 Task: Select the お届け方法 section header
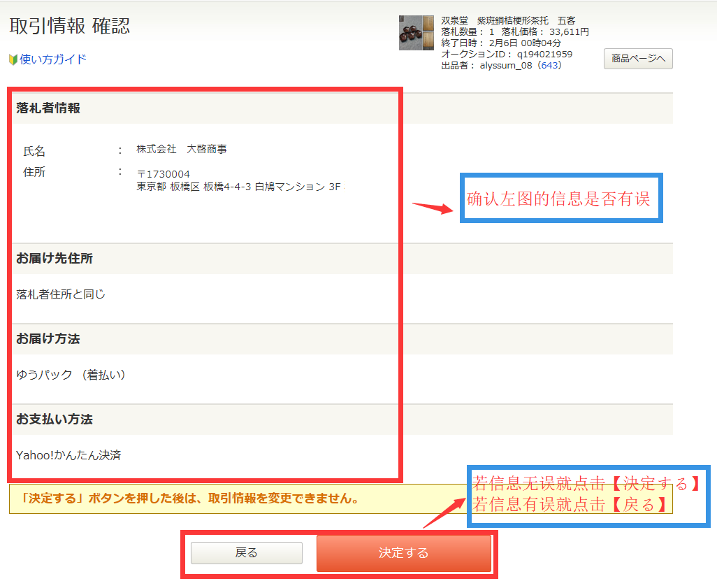[x=48, y=339]
